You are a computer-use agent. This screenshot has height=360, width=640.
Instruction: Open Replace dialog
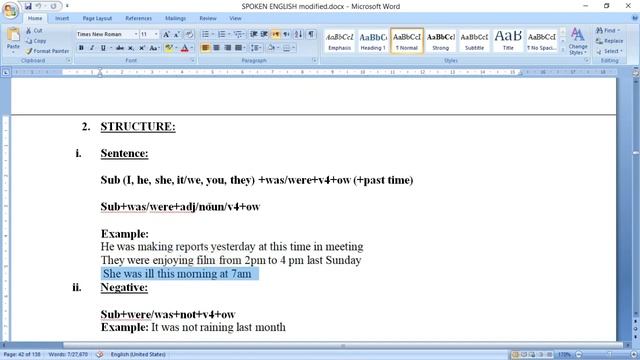click(609, 41)
